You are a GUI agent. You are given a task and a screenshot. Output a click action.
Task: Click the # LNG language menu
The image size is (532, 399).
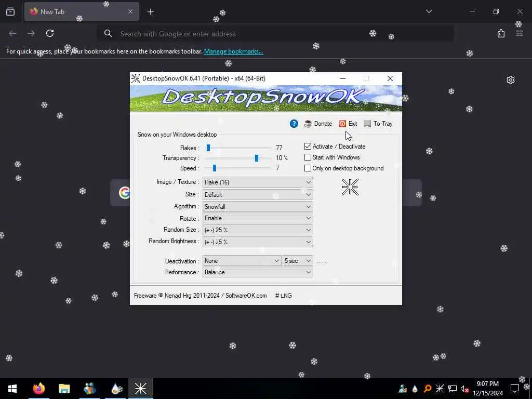[x=283, y=296]
